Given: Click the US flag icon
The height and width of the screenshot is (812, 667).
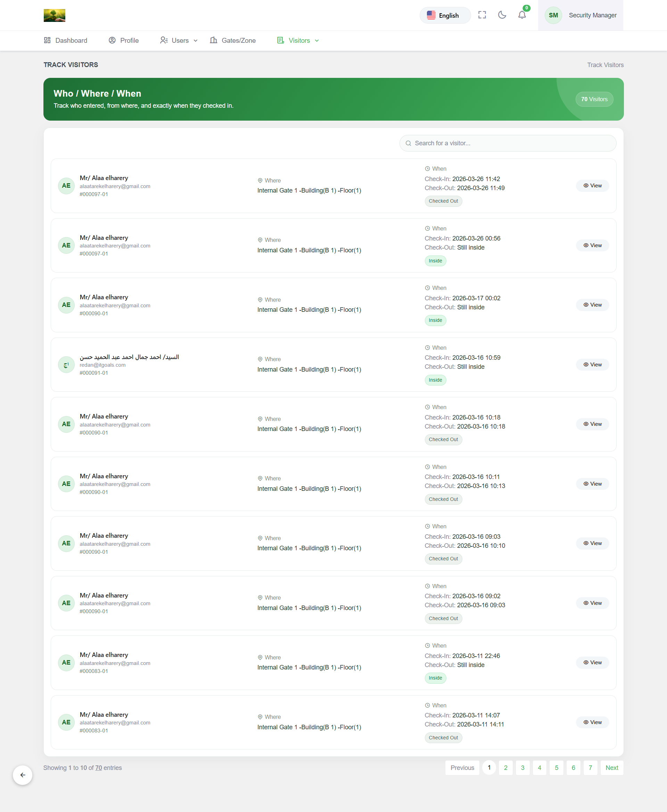Looking at the screenshot, I should coord(431,15).
